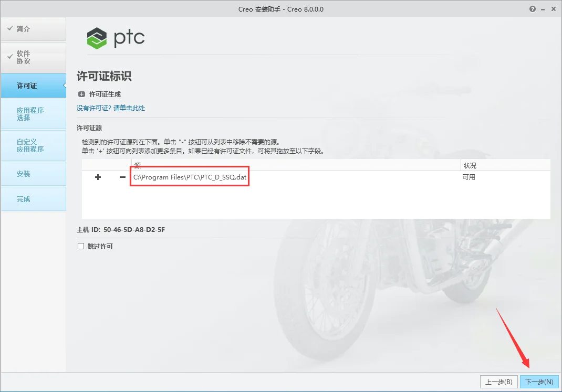The height and width of the screenshot is (392, 562).
Task: Expand the 许可证生成 section
Action: (82, 94)
